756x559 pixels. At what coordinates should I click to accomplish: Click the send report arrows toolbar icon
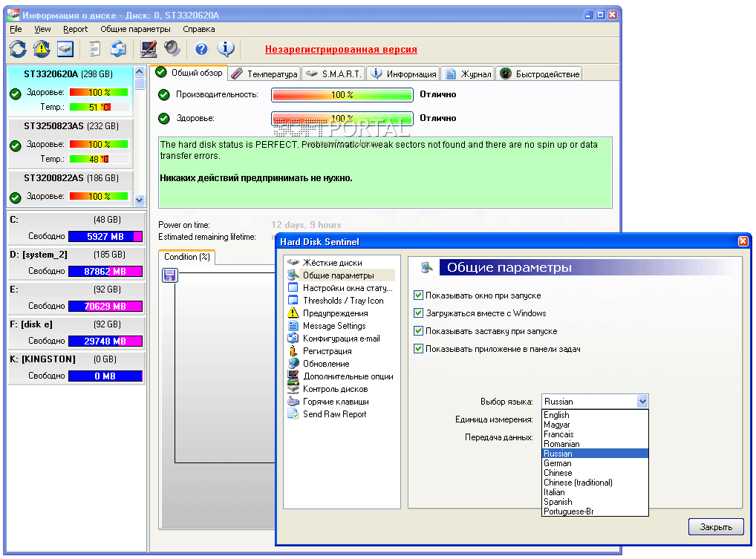(x=118, y=49)
